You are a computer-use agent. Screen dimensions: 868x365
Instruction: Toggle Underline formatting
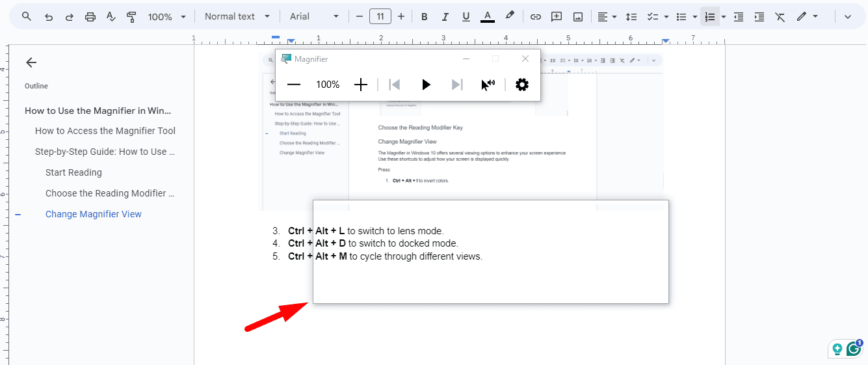[x=466, y=17]
